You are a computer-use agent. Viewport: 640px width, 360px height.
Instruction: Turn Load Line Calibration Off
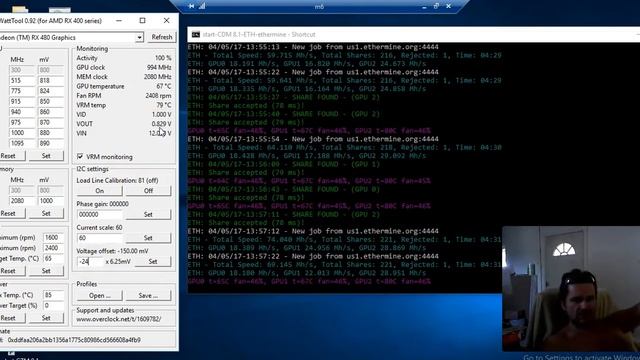[148, 191]
